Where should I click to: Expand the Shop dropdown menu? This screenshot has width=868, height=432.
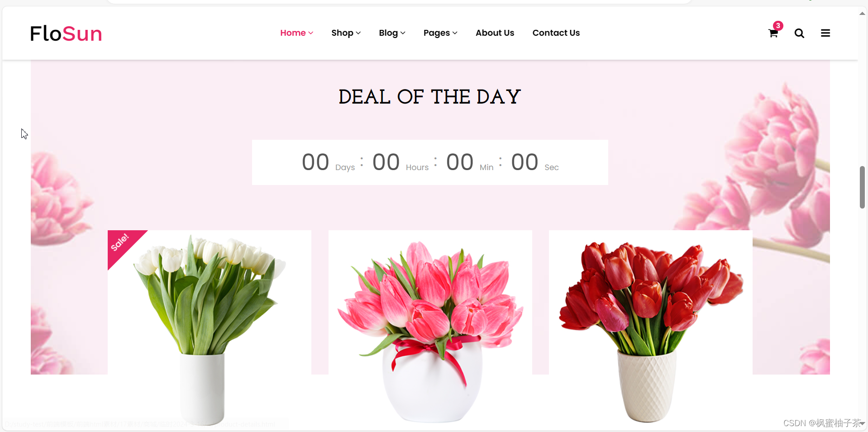pyautogui.click(x=346, y=33)
